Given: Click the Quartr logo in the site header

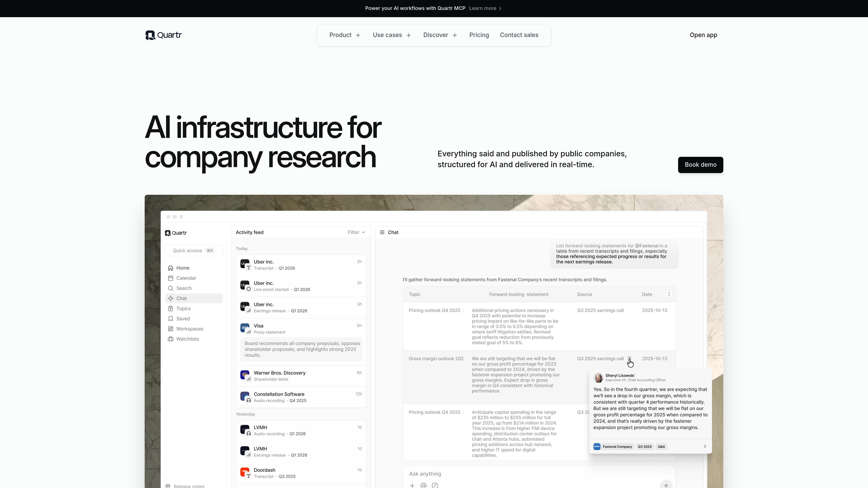Looking at the screenshot, I should point(163,35).
